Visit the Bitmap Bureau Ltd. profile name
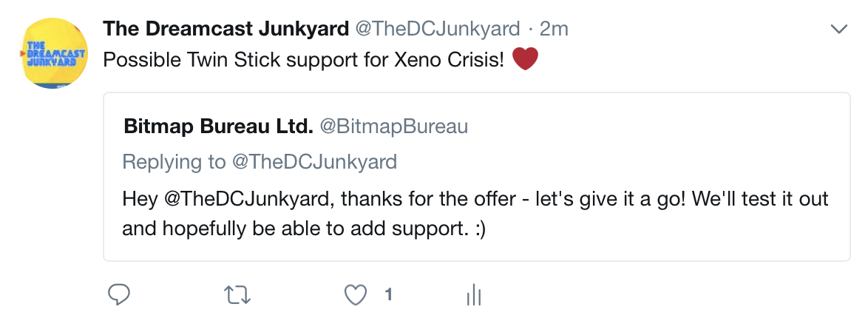The width and height of the screenshot is (868, 321). (x=218, y=126)
